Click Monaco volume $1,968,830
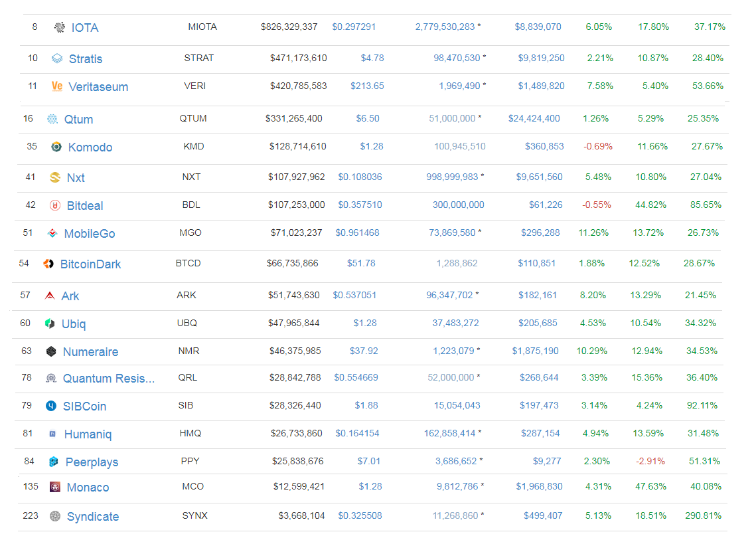 539,486
